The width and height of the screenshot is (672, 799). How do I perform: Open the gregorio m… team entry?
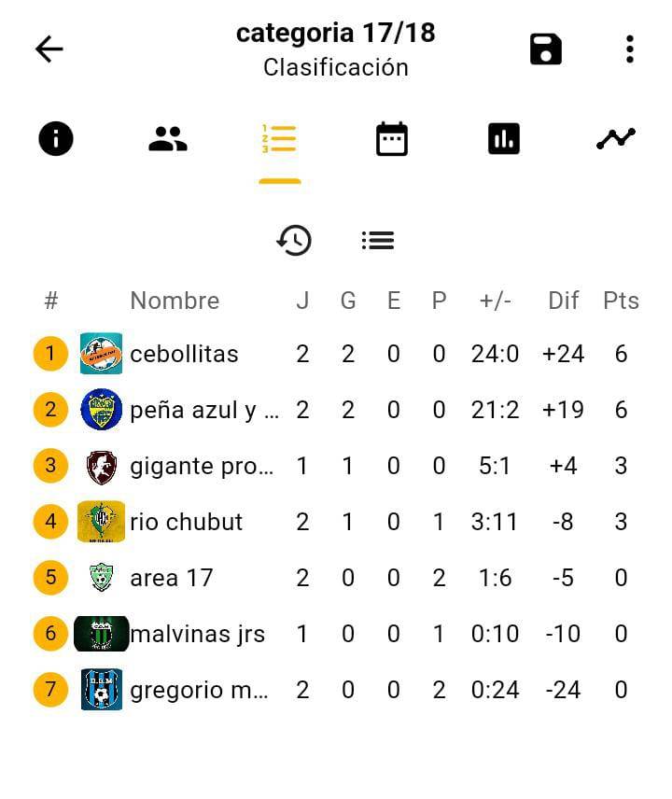coord(199,690)
